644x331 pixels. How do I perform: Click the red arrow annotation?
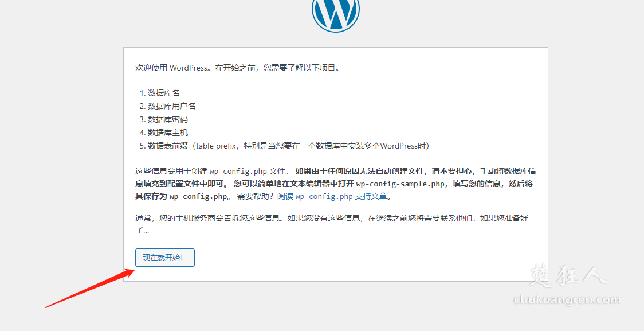click(89, 289)
